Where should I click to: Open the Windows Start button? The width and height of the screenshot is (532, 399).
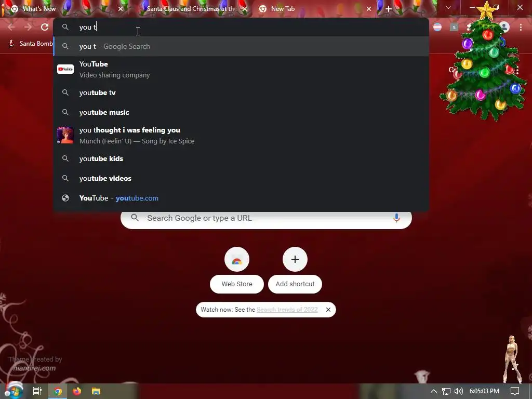(13, 391)
